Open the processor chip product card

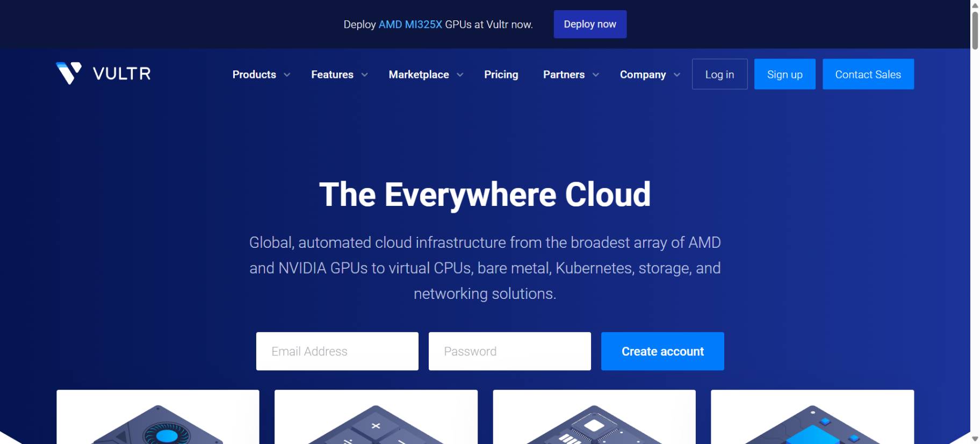pyautogui.click(x=594, y=417)
